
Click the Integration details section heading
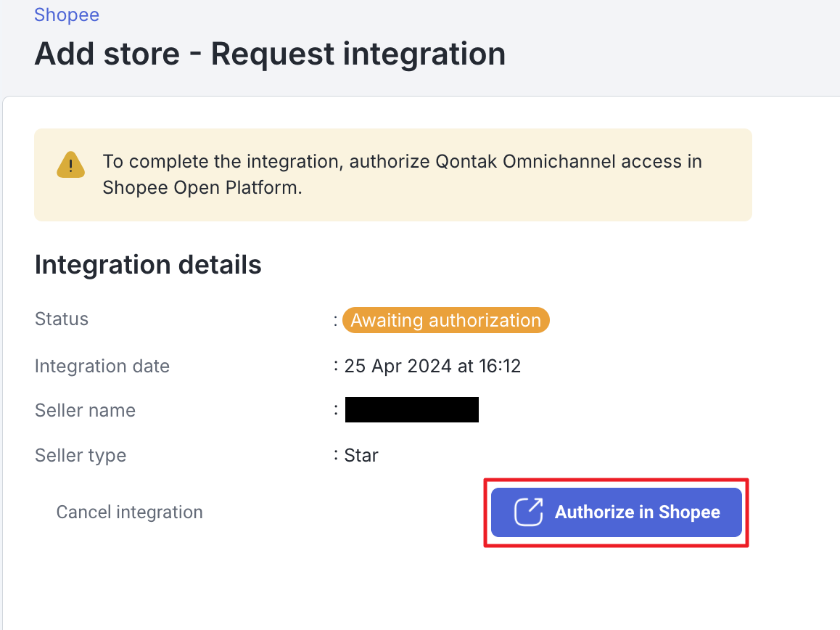click(x=148, y=264)
